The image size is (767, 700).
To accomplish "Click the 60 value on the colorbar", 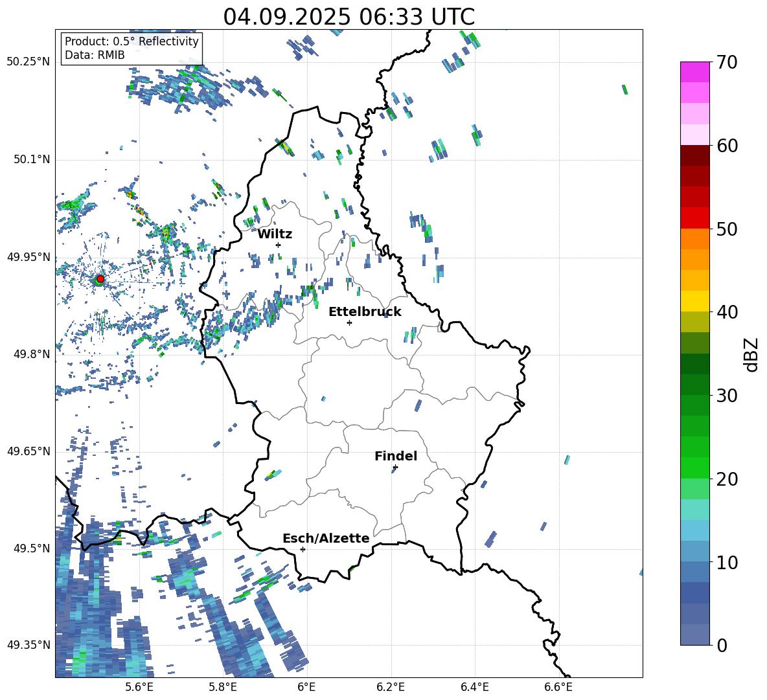I will click(x=727, y=146).
